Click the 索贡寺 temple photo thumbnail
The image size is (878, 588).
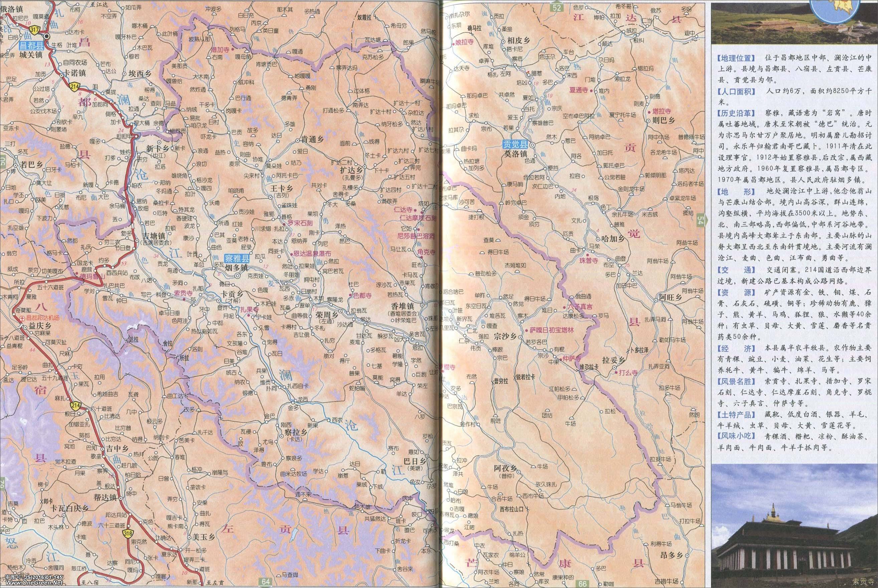tap(795, 525)
